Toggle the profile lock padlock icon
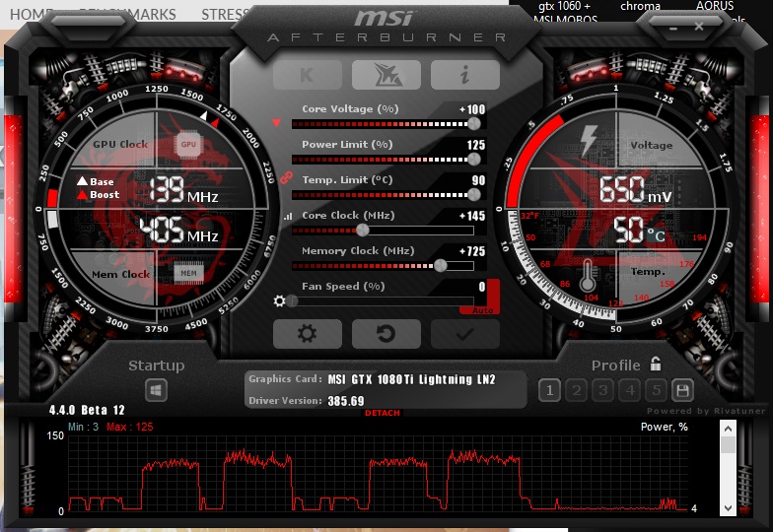 (655, 365)
